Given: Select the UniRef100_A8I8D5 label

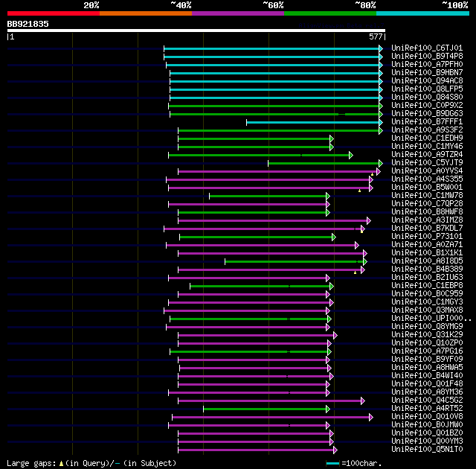Looking at the screenshot, I should [x=427, y=261].
